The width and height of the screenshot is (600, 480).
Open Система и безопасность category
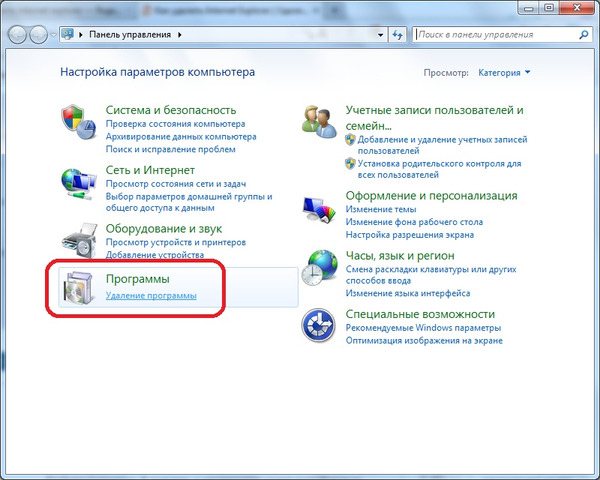click(x=171, y=110)
